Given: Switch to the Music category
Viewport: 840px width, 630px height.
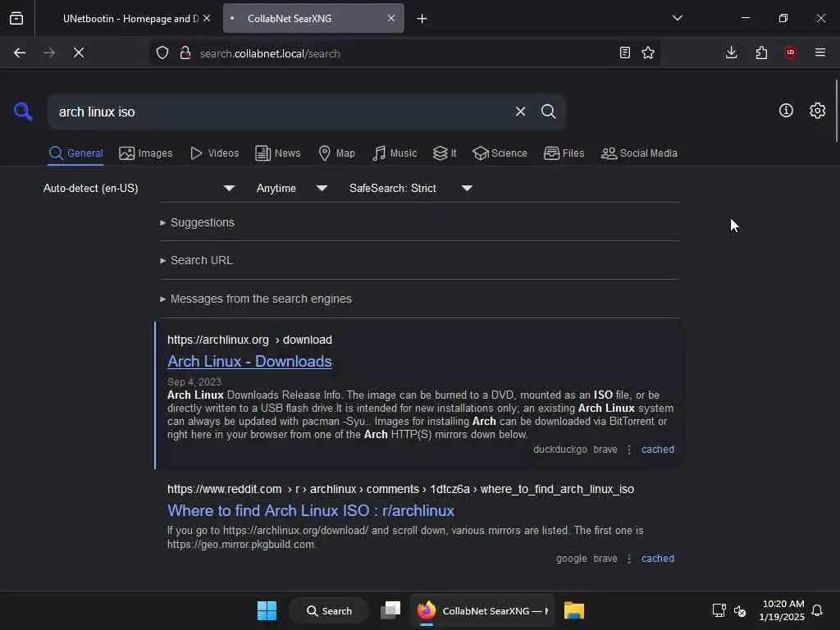Looking at the screenshot, I should pos(395,153).
